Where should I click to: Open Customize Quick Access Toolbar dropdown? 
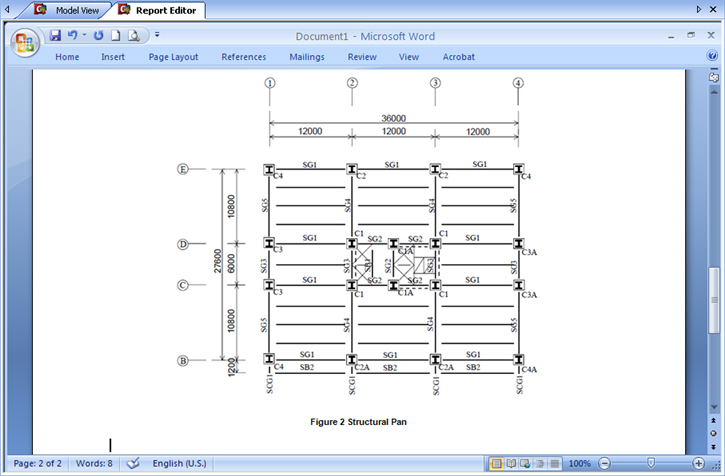coord(157,35)
